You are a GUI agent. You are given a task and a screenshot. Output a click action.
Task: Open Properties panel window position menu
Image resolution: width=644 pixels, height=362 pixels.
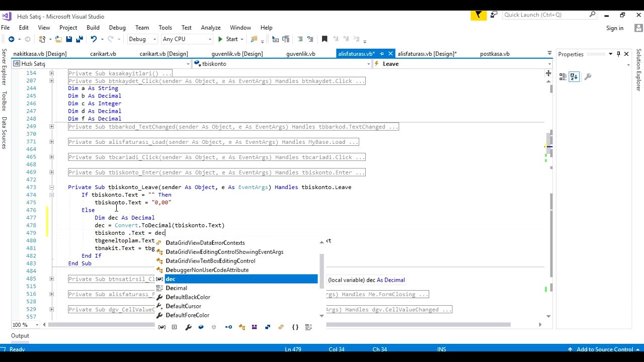611,54
